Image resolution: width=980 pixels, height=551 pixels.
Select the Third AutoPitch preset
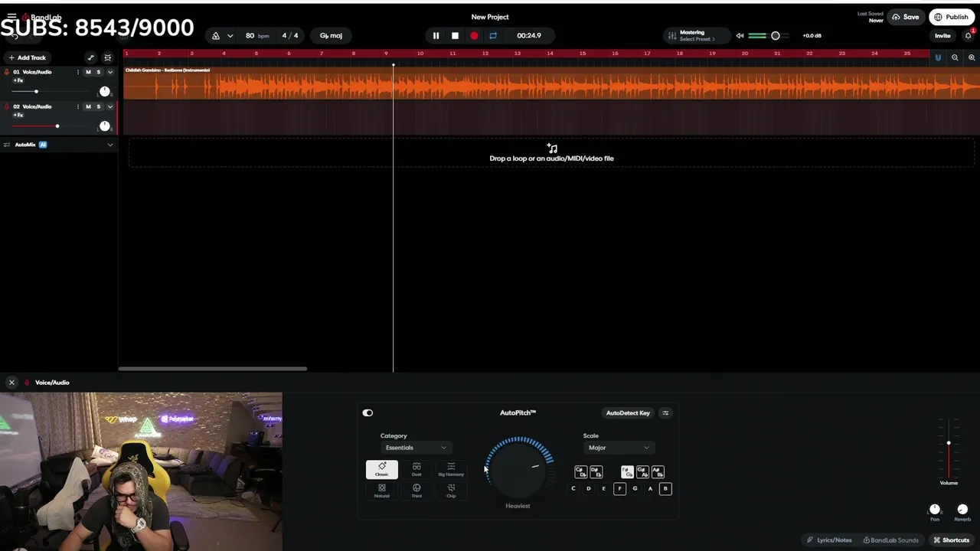click(x=416, y=491)
